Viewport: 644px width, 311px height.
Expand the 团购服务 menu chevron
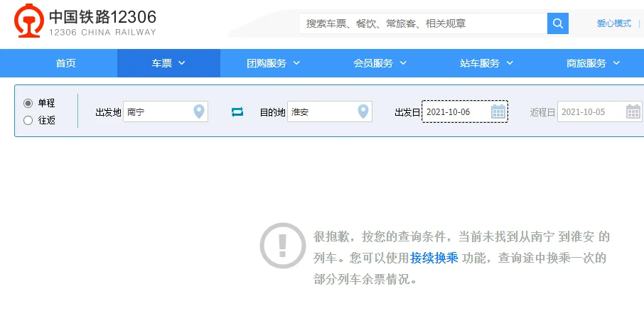click(296, 63)
